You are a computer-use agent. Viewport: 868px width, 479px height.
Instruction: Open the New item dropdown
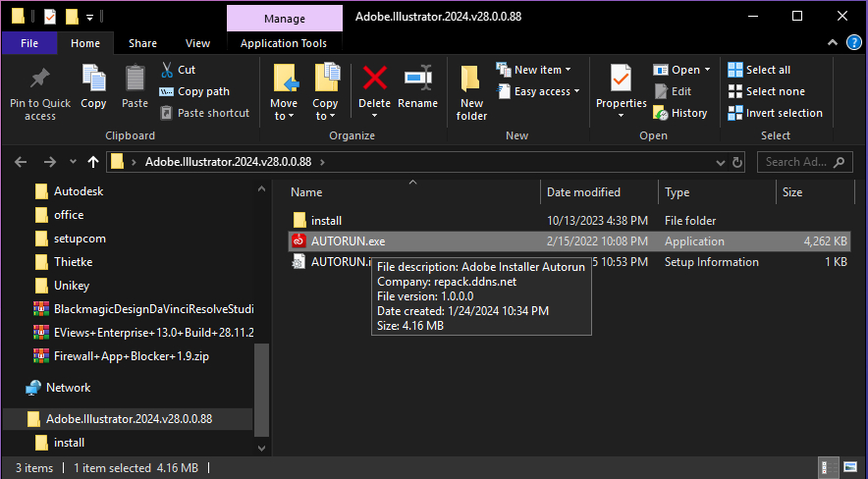(x=533, y=70)
